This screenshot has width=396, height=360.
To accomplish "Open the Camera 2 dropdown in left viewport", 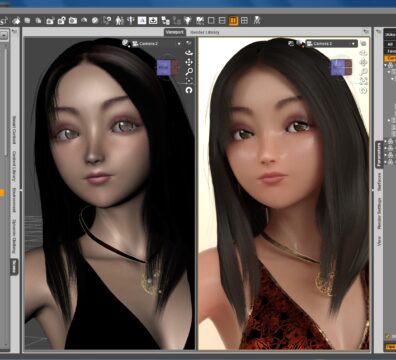I will pyautogui.click(x=157, y=44).
